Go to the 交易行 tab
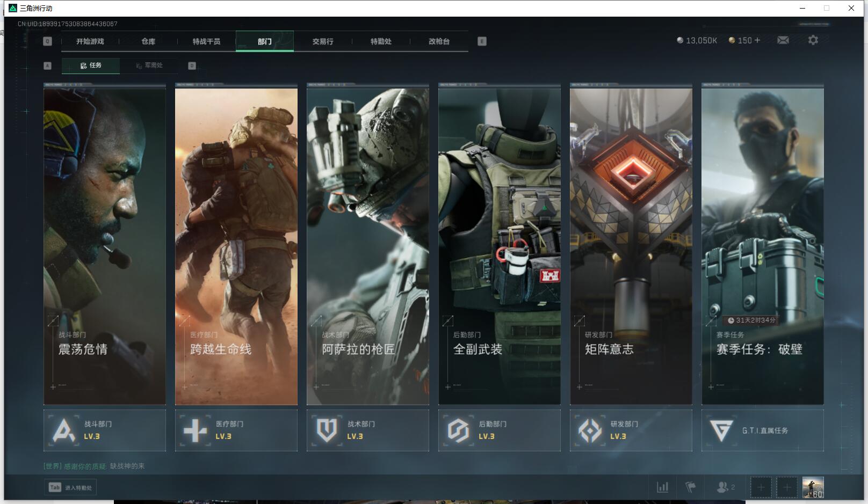Screen dimensions: 868x504 [323, 41]
